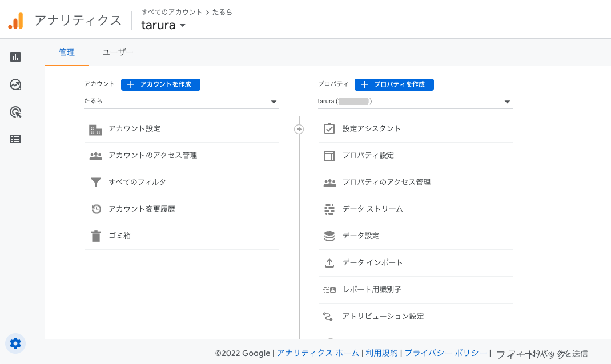Switch to the ユーザー tab

118,52
